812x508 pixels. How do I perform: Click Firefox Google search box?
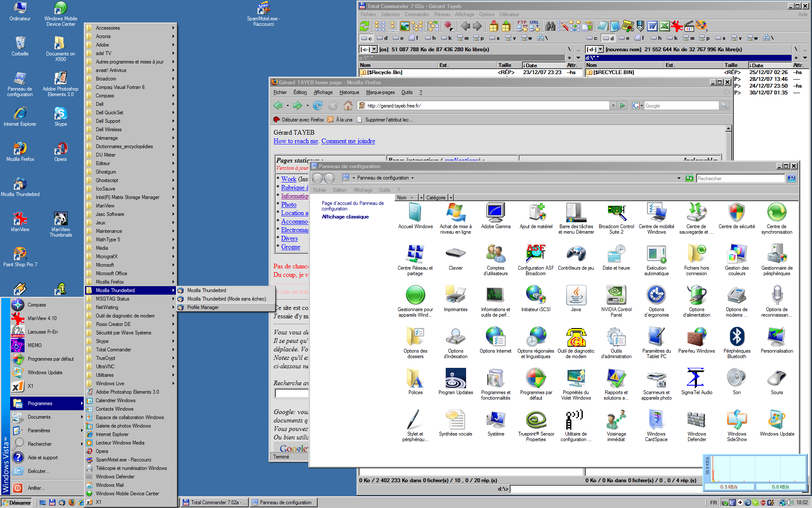click(x=681, y=105)
